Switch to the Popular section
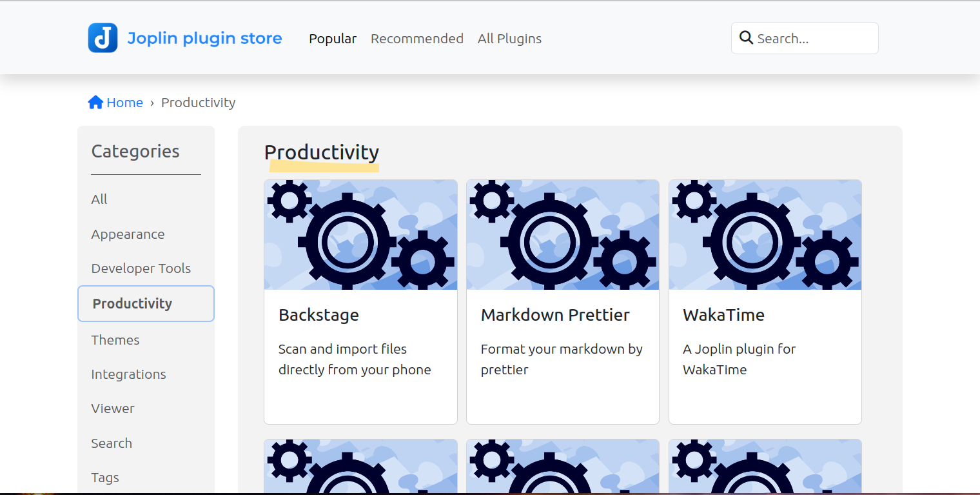Screen dimensions: 980x495 pyautogui.click(x=333, y=39)
